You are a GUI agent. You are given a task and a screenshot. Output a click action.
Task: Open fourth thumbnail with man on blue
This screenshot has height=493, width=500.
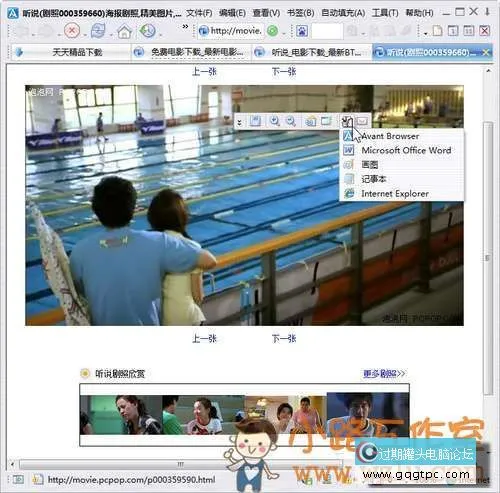tap(368, 414)
